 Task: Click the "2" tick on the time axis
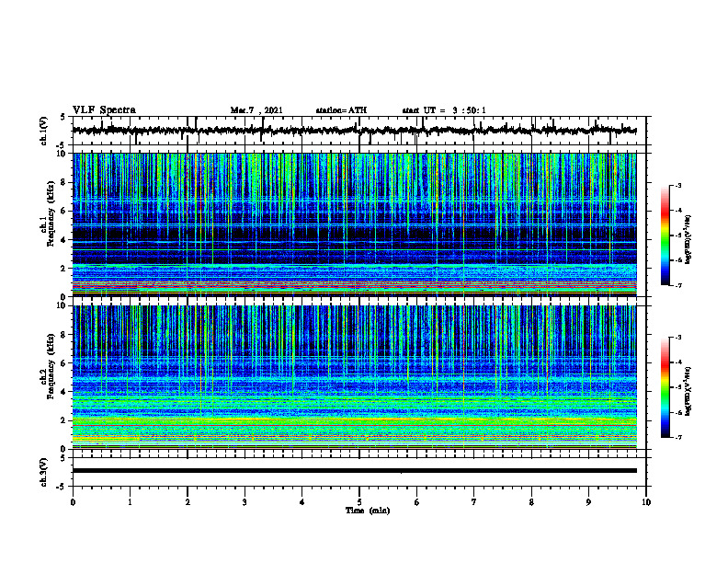(188, 502)
